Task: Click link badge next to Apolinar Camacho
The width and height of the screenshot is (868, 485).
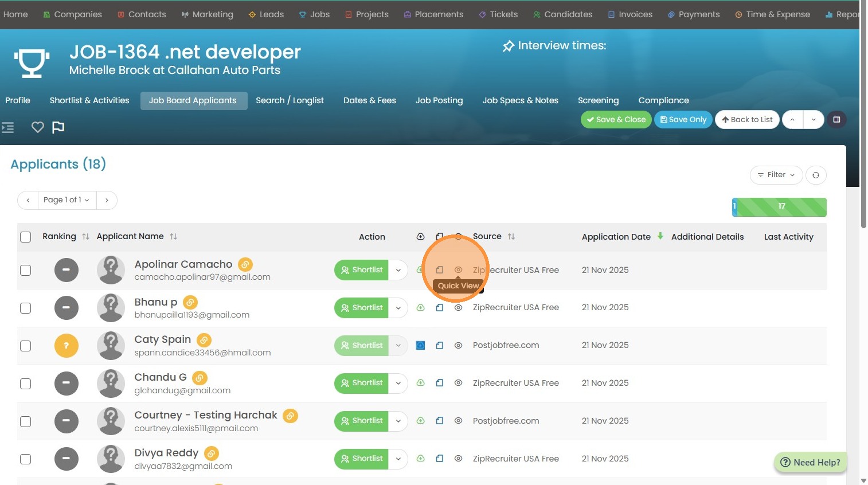Action: [x=245, y=264]
